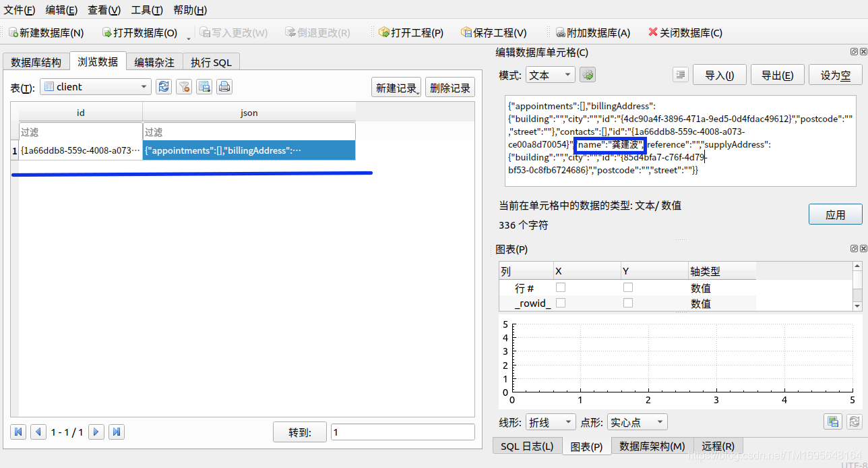Open the Help (帮助) menu

tap(189, 10)
